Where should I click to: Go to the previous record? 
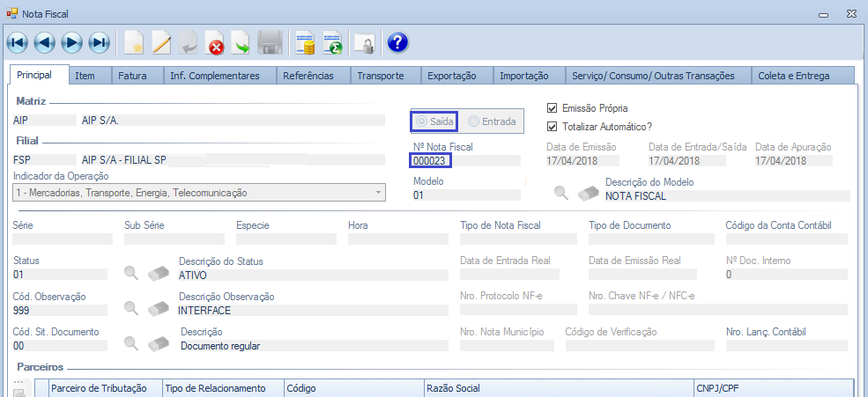pyautogui.click(x=44, y=42)
